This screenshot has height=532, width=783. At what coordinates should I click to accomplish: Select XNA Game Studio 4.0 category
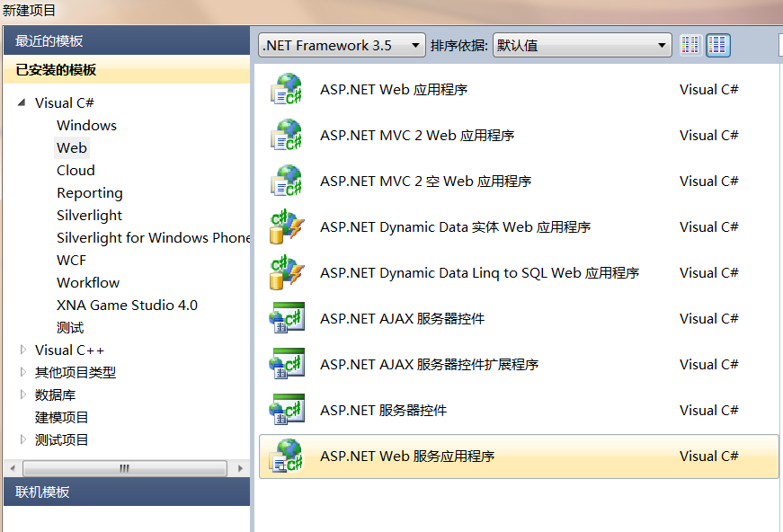(x=128, y=305)
